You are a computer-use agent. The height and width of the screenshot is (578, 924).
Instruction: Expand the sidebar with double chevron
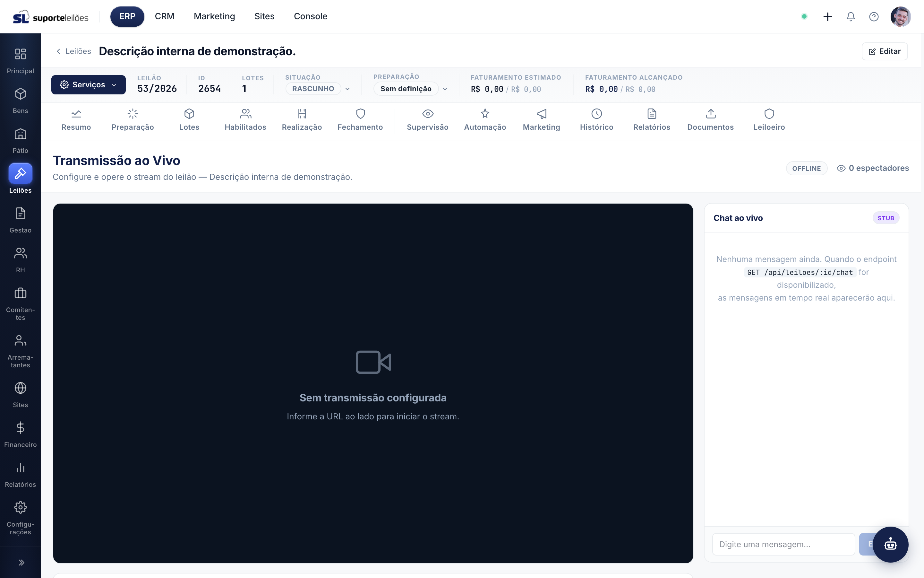(x=21, y=562)
